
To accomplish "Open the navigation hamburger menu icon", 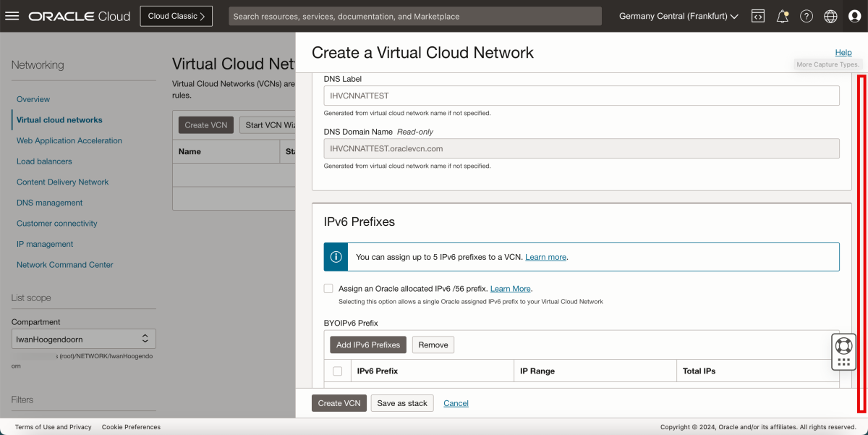I will coord(12,15).
